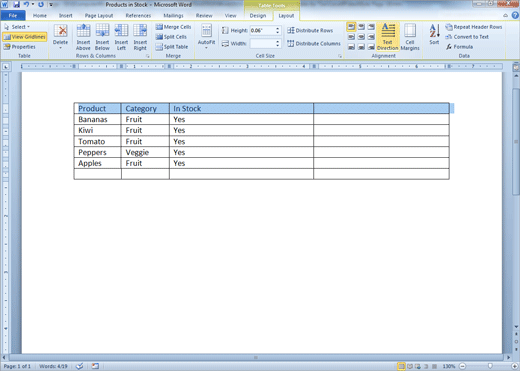Click the Undo icon
Screen dimensions: 520x371
[x=26, y=5]
